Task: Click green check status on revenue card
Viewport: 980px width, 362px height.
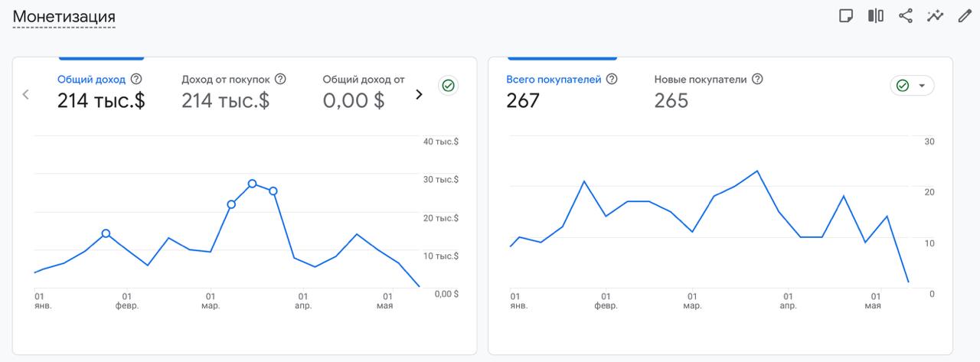Action: point(449,86)
